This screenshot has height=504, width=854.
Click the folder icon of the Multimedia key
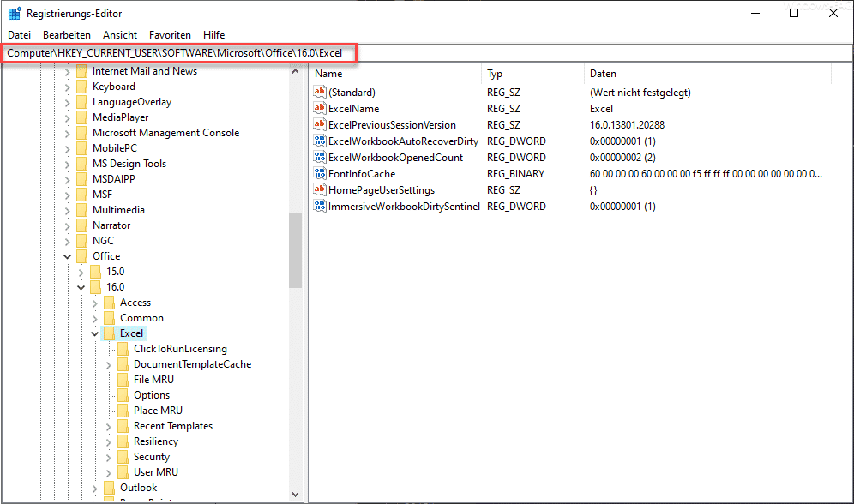(x=81, y=209)
